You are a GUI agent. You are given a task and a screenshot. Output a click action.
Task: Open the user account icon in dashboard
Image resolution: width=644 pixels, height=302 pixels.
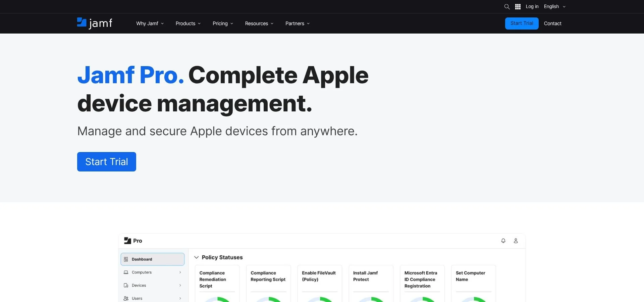coord(516,241)
